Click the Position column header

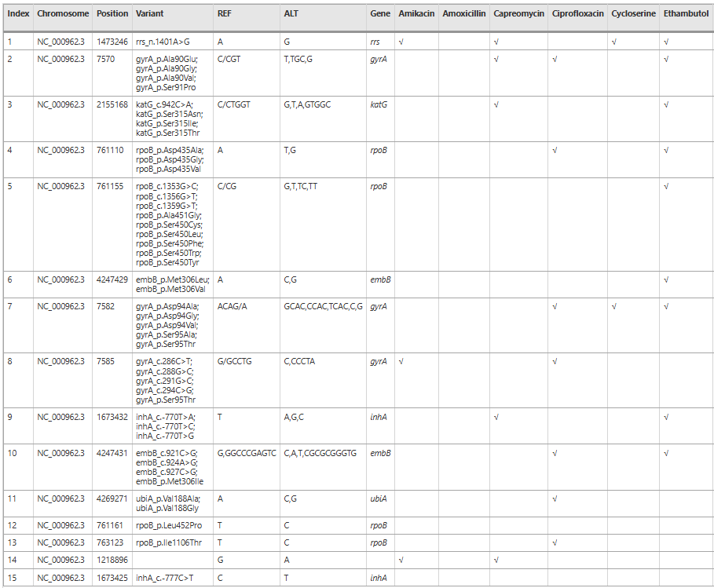[x=112, y=14]
